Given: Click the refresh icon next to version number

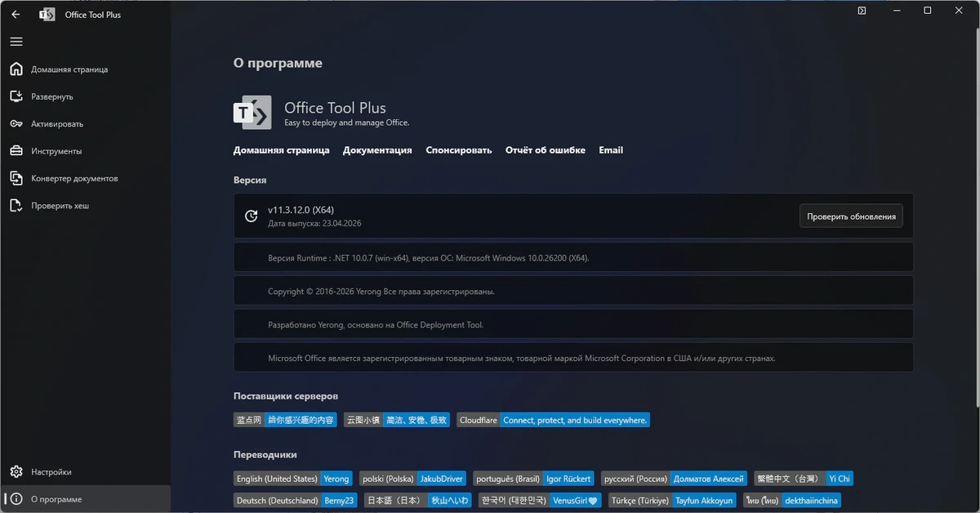Looking at the screenshot, I should [x=252, y=216].
